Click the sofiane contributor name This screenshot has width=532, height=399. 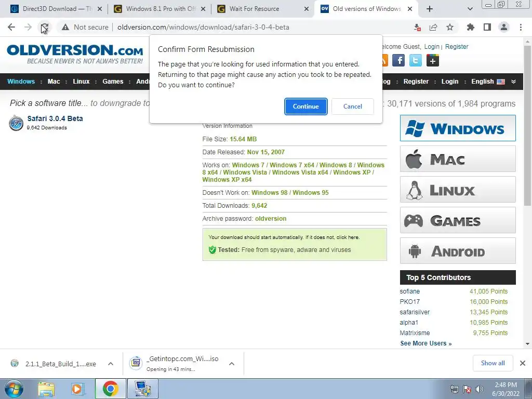coord(409,291)
